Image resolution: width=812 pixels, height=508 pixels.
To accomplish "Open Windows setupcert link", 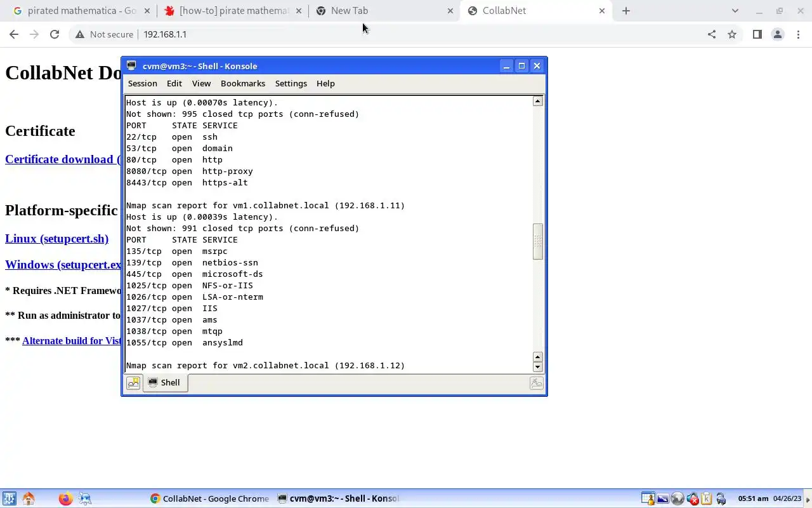I will (x=63, y=265).
